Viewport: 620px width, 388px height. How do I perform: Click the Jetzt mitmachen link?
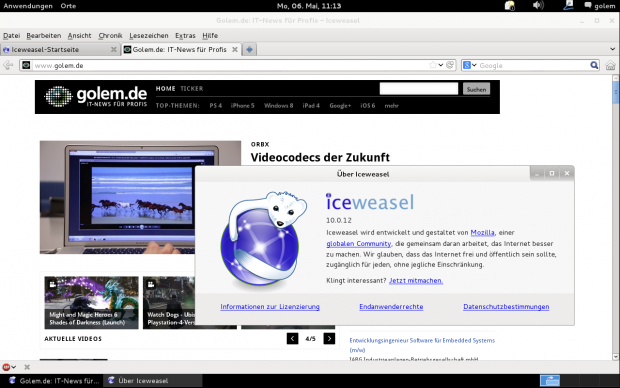[416, 280]
